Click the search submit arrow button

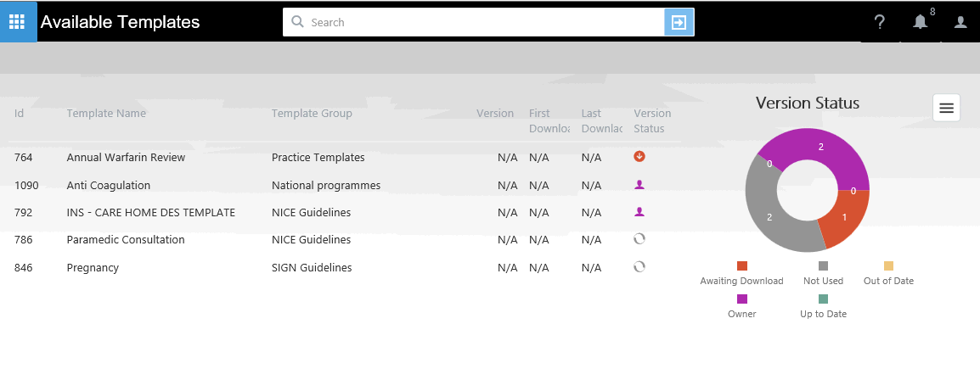(679, 22)
